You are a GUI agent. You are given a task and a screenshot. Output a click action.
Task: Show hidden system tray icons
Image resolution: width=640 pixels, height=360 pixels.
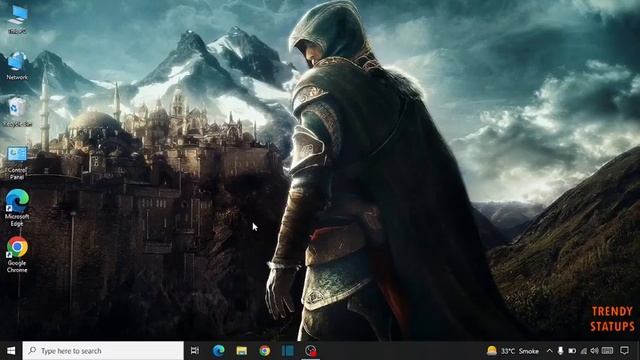tap(549, 351)
